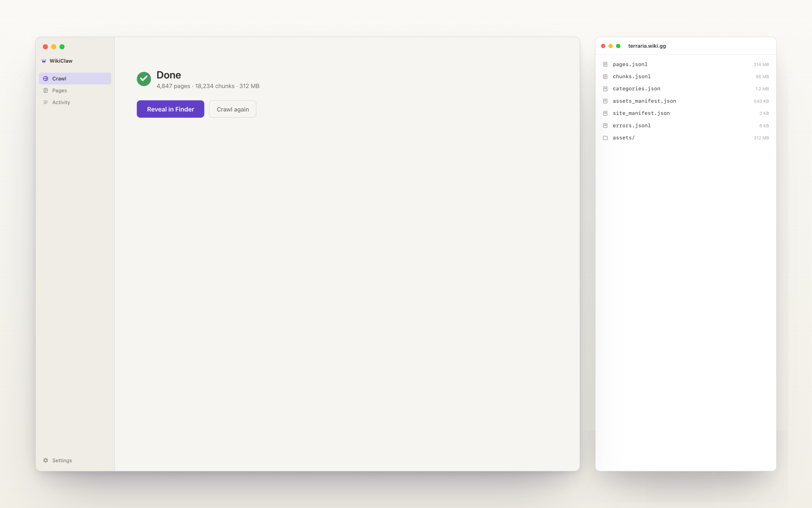
Task: Click the file icon next to site_manifest.json
Action: tap(605, 113)
